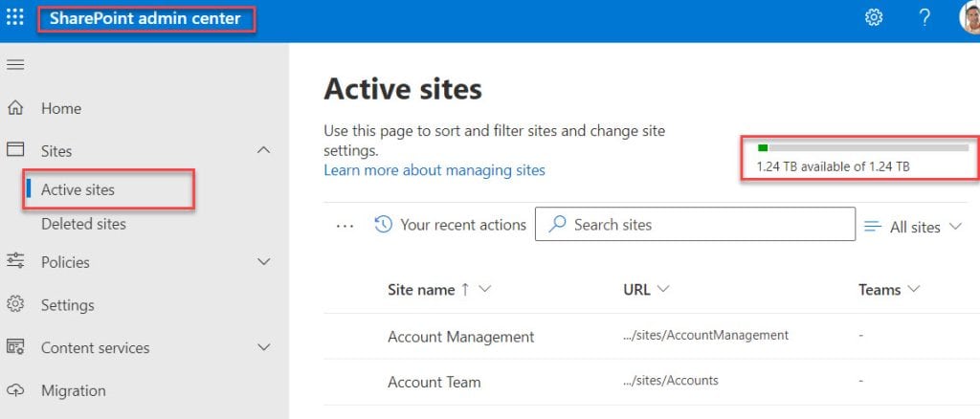Click the recent actions clock icon
This screenshot has height=419, width=980.
pyautogui.click(x=383, y=224)
